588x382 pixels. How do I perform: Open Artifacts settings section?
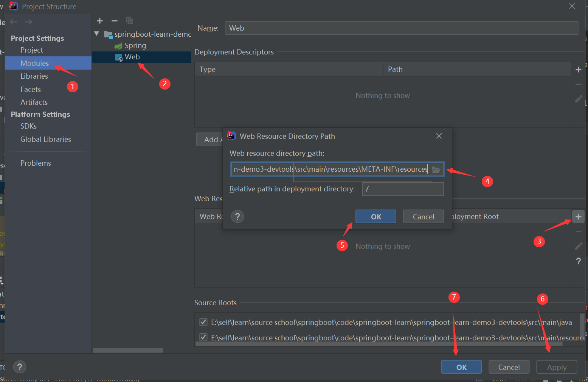(34, 102)
